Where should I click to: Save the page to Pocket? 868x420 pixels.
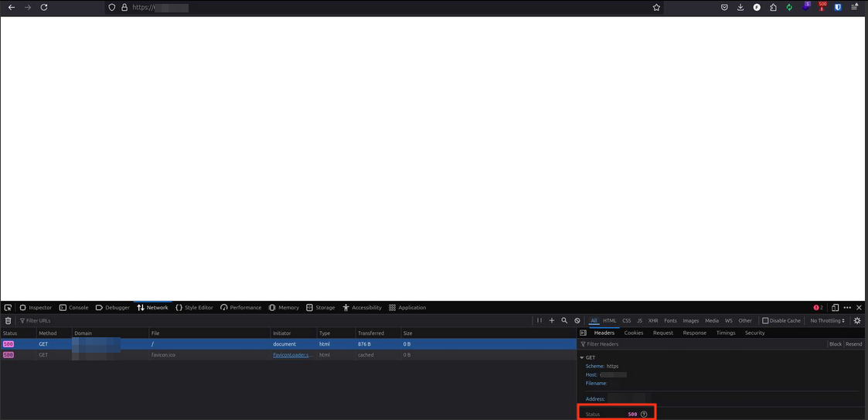click(x=724, y=8)
